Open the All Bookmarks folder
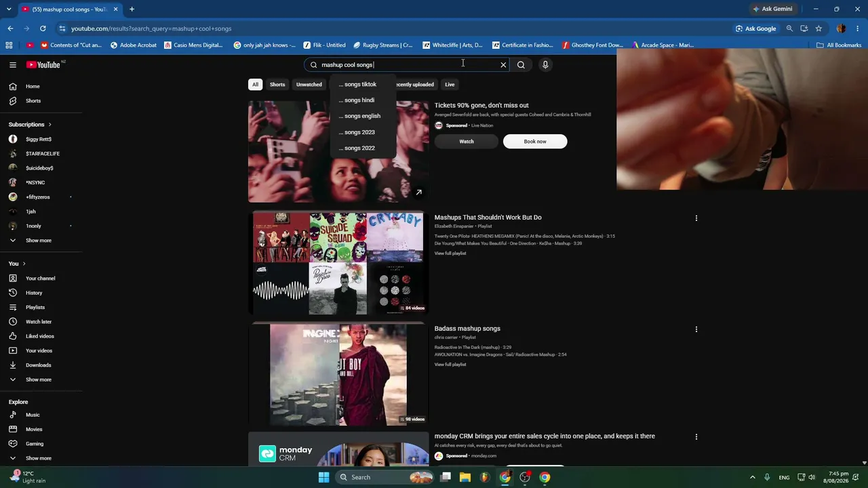868x488 pixels. (839, 45)
